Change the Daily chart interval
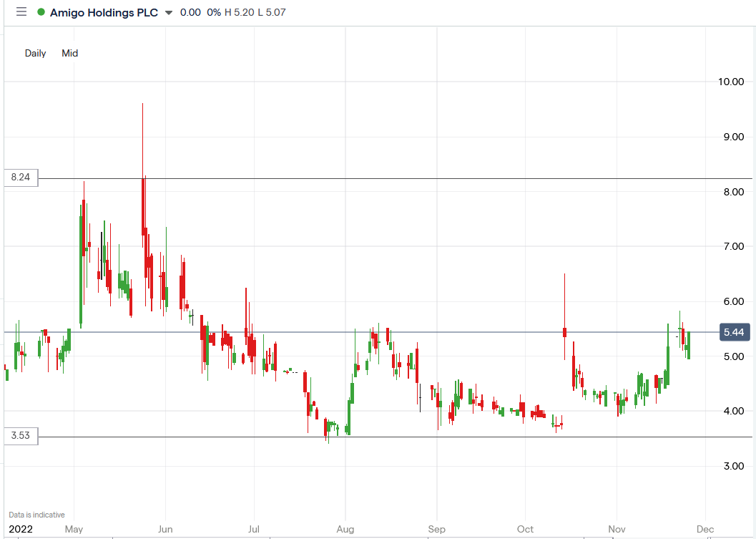756x539 pixels. tap(35, 53)
